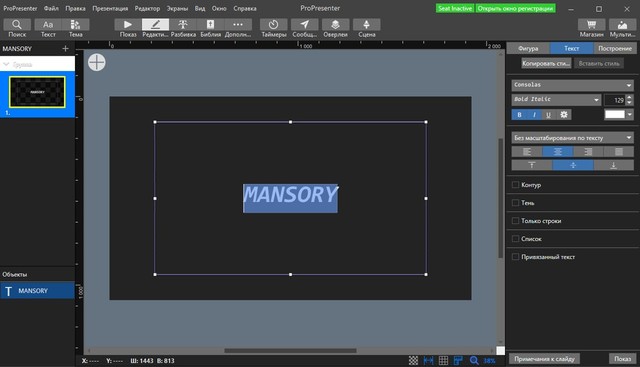
Task: Add a new slide with the plus icon next to MANSORY
Action: coord(65,49)
